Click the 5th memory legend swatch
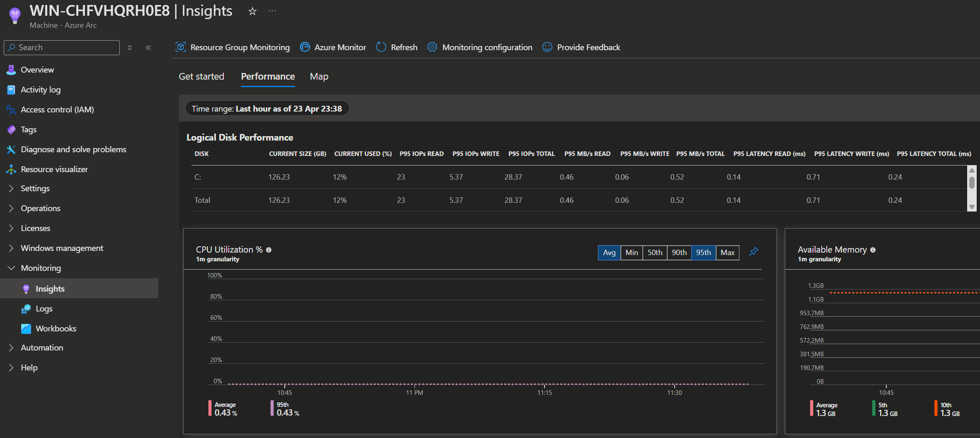This screenshot has height=438, width=980. [x=874, y=409]
